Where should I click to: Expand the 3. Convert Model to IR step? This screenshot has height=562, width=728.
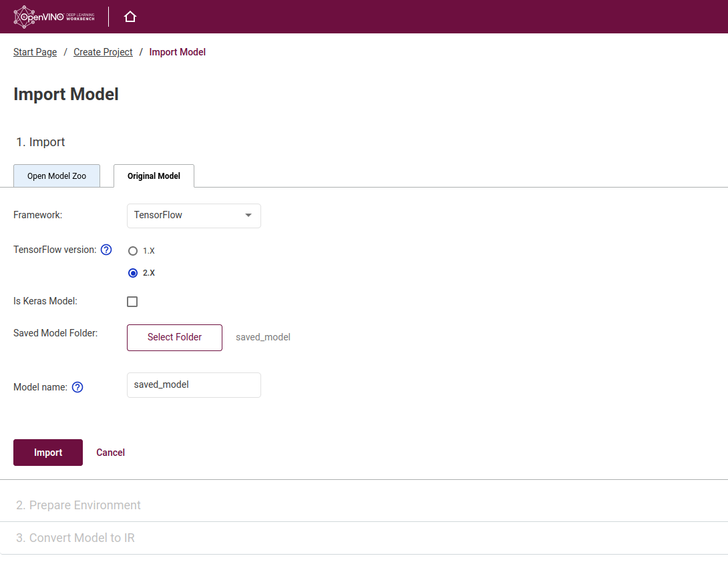click(75, 538)
